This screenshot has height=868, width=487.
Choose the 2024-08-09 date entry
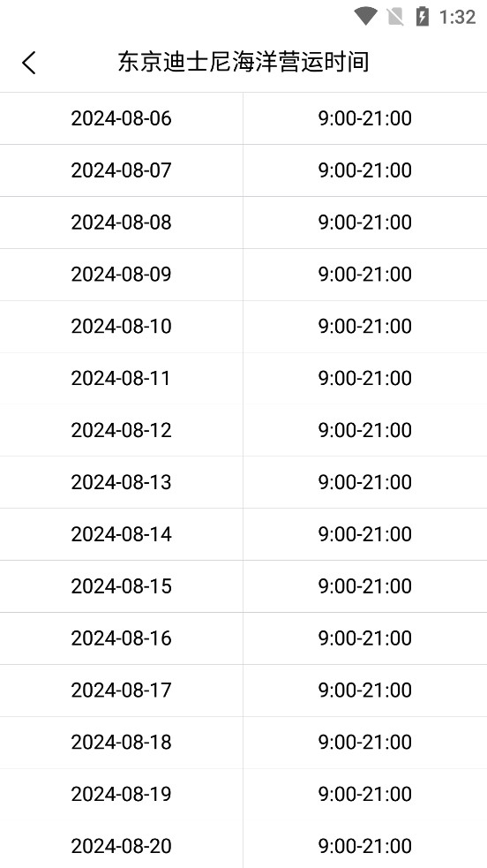[121, 275]
